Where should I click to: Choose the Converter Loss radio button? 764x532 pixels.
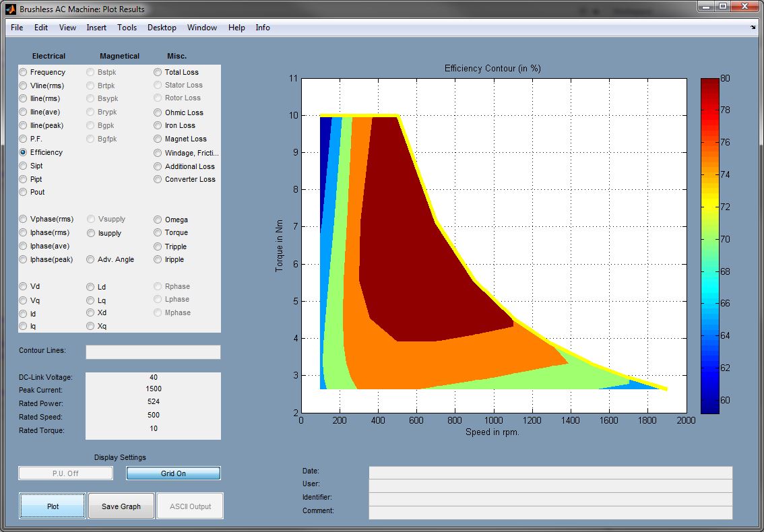158,179
